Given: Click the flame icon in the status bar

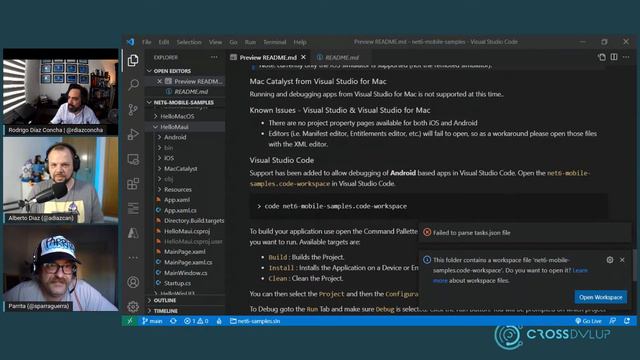Looking at the screenshot, I should point(219,321).
